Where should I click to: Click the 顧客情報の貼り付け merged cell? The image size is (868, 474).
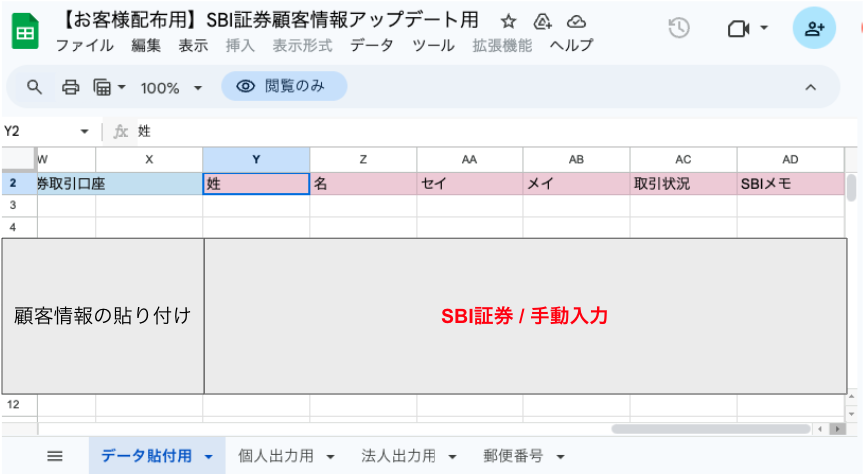pos(103,316)
